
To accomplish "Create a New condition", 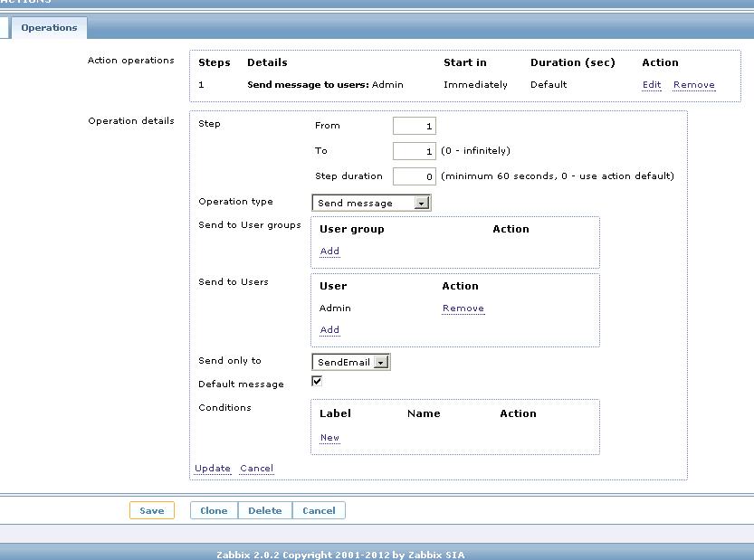I will 329,438.
